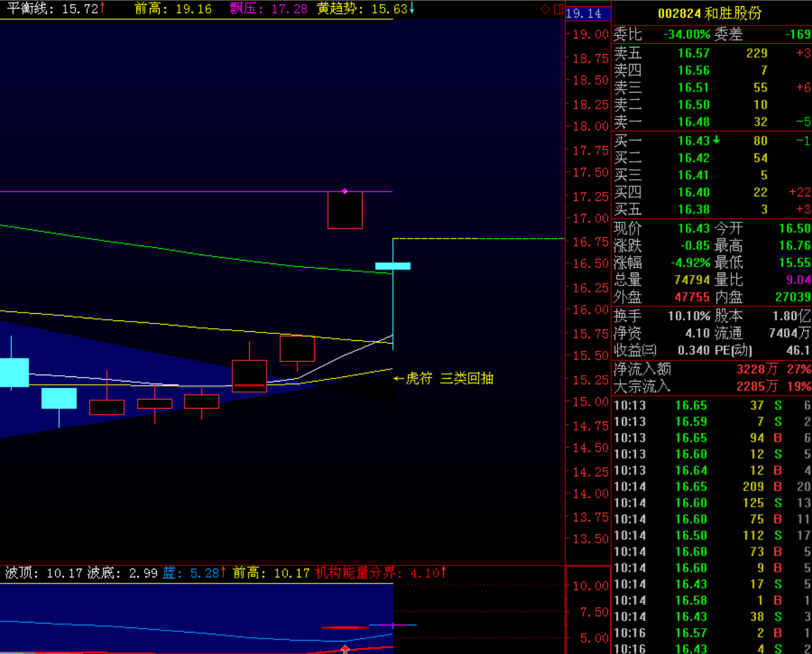Select the 10:16 trade at 16.57
Screen dimensions: 812x654
tap(712, 633)
